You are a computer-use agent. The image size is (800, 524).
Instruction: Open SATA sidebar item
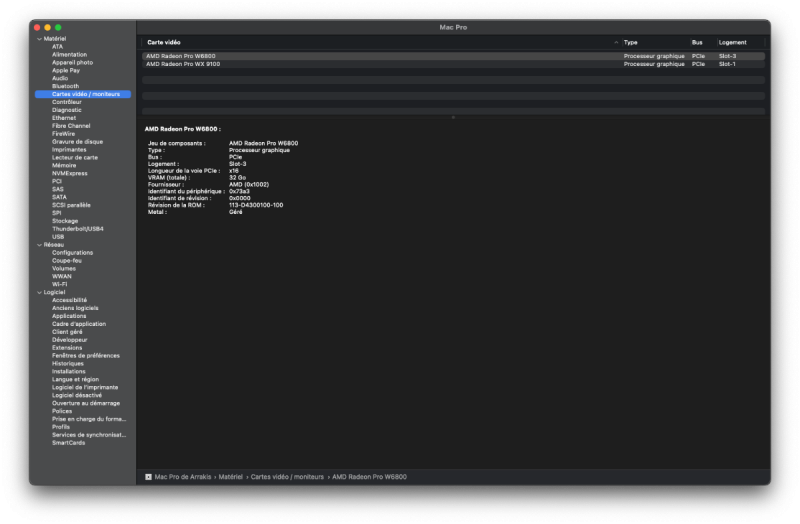point(59,197)
